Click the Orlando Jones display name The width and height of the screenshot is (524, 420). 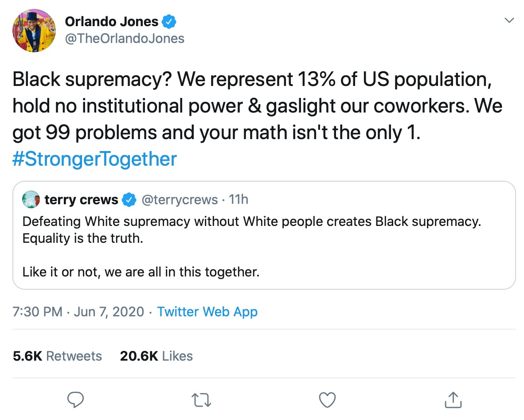pyautogui.click(x=112, y=22)
